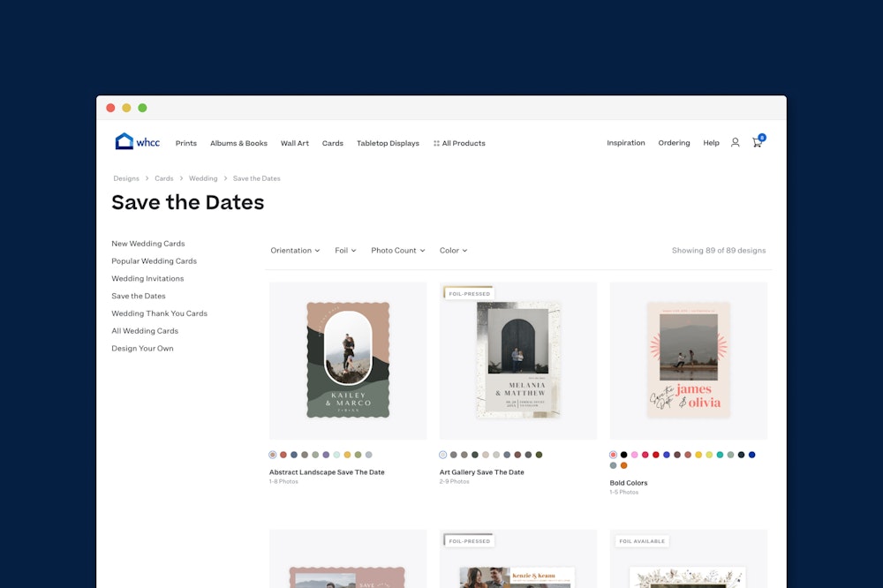Open the user account icon
The width and height of the screenshot is (883, 588).
(x=735, y=142)
